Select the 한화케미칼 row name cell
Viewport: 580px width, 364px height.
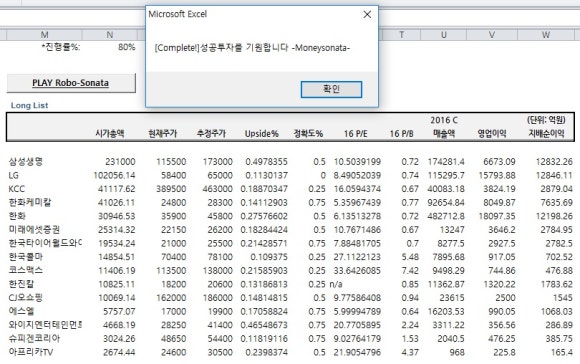click(30, 202)
